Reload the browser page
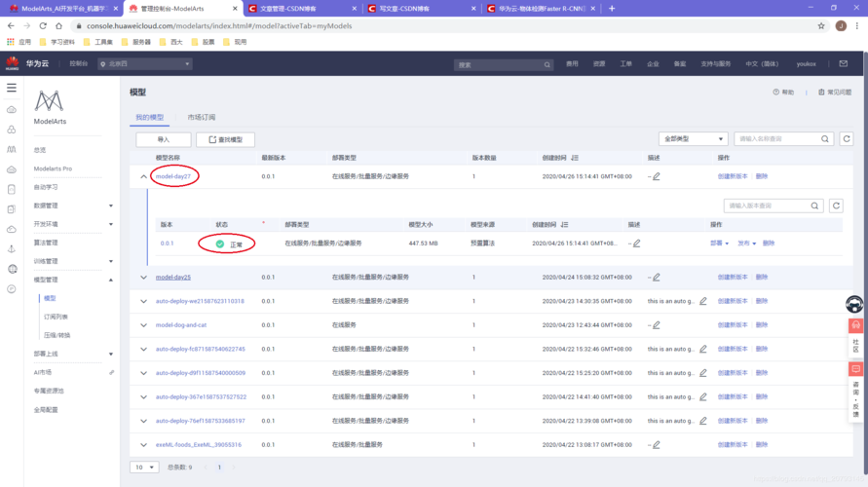Screen dimensions: 868x487 click(43, 26)
